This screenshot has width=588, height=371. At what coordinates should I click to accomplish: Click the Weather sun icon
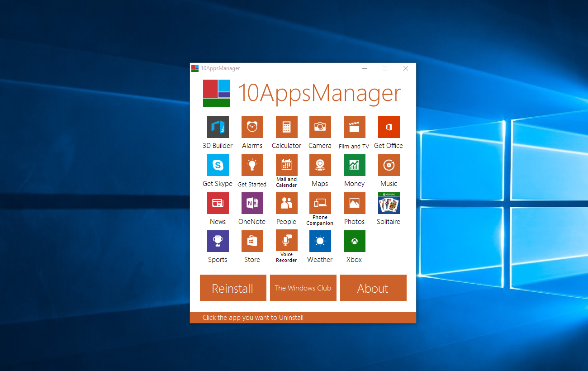pos(320,241)
